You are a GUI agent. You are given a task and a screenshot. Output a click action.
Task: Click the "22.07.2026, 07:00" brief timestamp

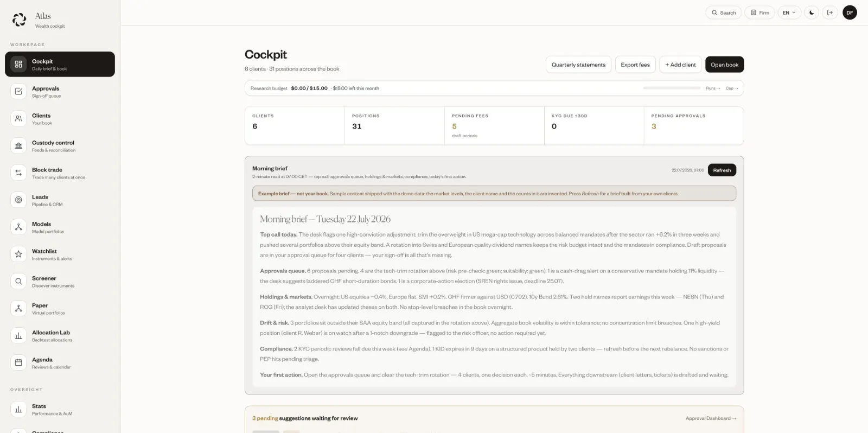[688, 170]
